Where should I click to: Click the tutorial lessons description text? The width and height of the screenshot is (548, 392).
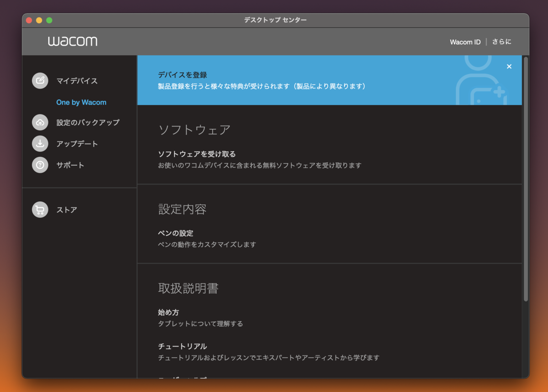[269, 358]
